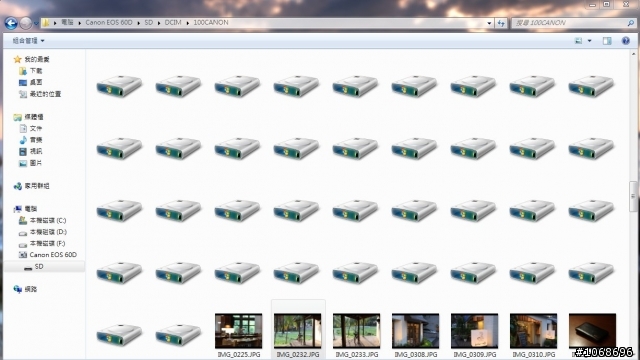
Task: Click the greyed Forward navigation button
Action: pyautogui.click(x=26, y=23)
